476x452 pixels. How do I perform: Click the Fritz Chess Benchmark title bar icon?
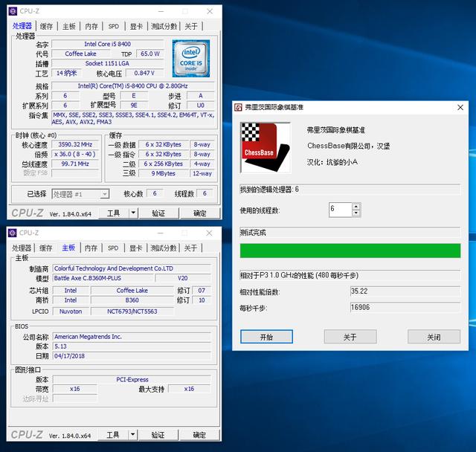[x=238, y=107]
